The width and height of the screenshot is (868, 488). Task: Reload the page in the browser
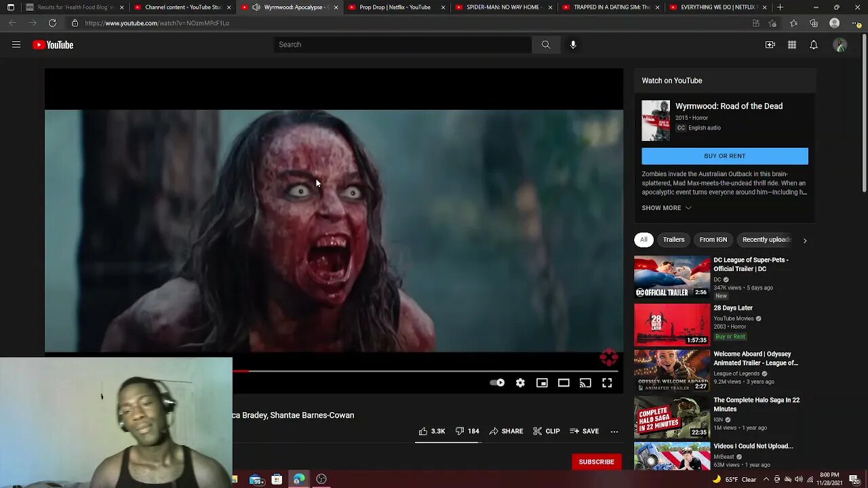[x=52, y=23]
